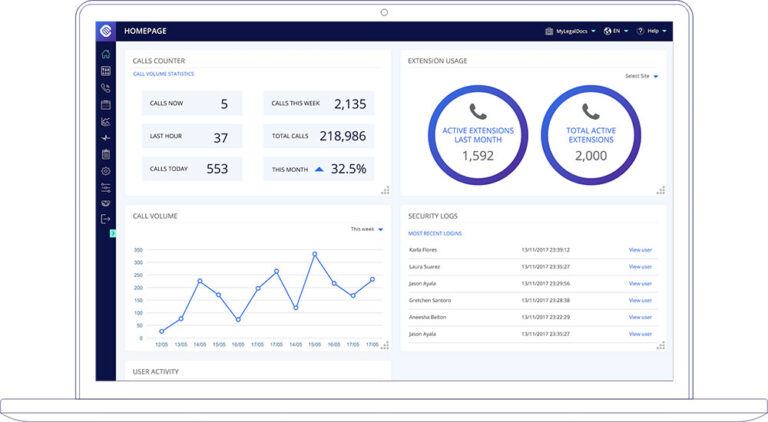Open the settings gear sidebar icon
Screen dimensions: 768x422
point(106,171)
